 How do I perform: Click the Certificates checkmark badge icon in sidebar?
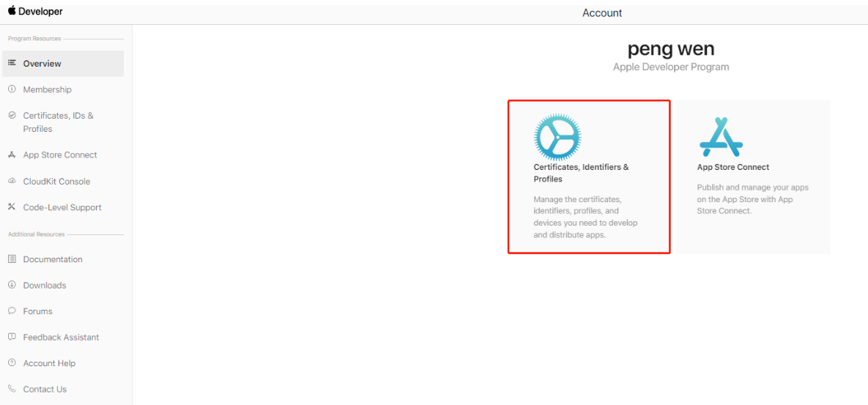[x=12, y=115]
